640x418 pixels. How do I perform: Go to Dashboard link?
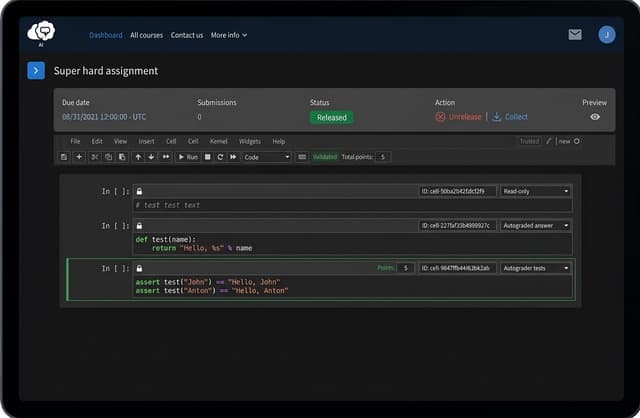106,35
